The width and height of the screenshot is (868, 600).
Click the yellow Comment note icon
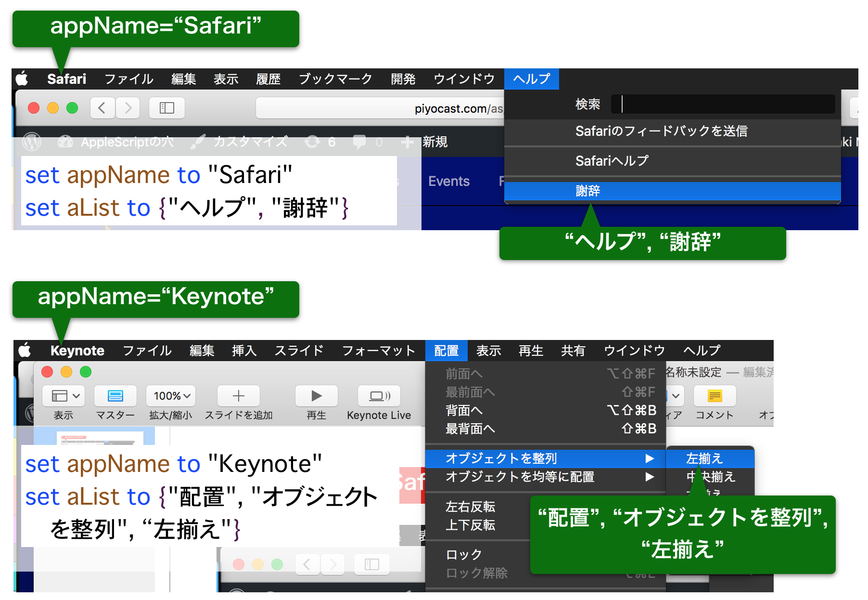coord(715,396)
